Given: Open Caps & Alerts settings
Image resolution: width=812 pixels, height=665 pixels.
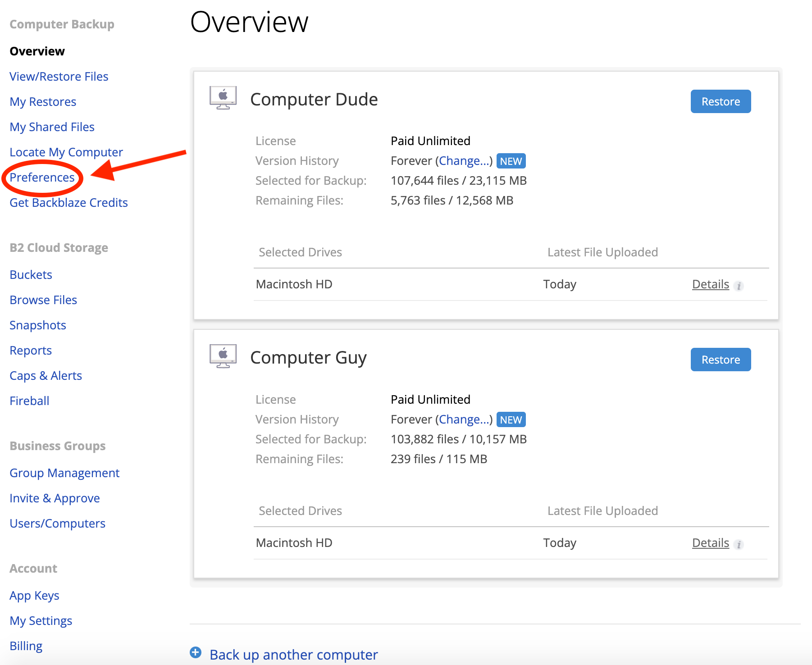Looking at the screenshot, I should (46, 376).
